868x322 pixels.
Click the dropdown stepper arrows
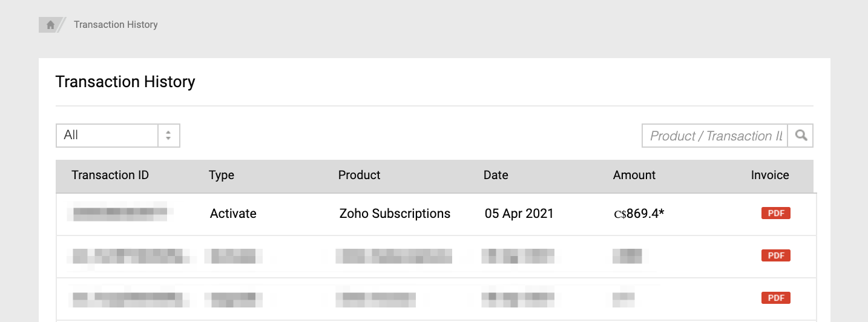point(169,136)
